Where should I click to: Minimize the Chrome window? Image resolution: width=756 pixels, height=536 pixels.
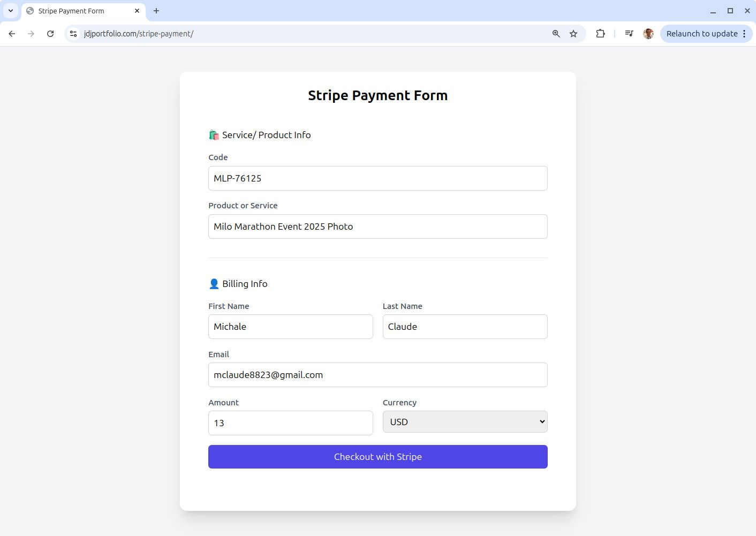pyautogui.click(x=713, y=11)
